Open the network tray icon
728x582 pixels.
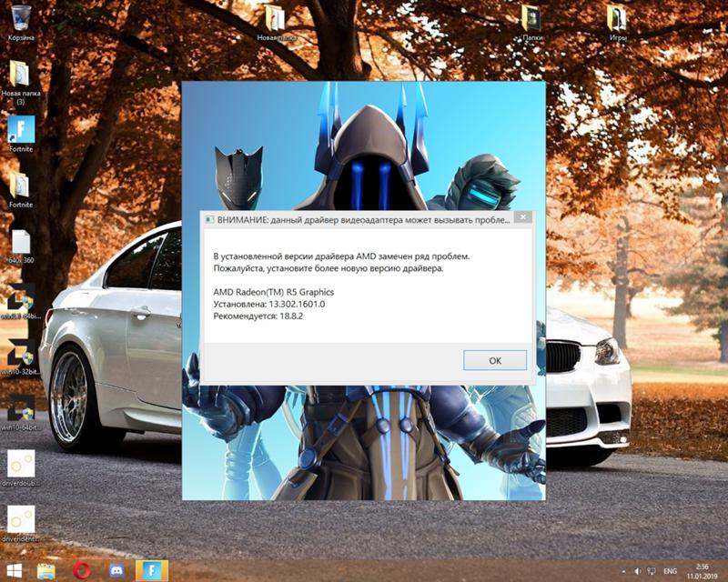tap(652, 571)
